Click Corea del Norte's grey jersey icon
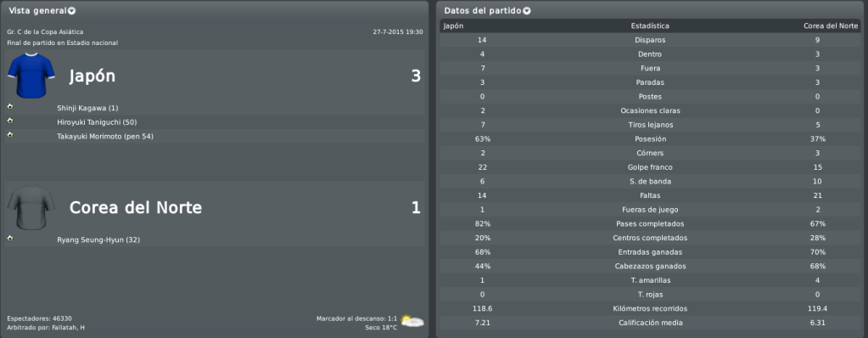Viewport: 868px width, 338px height. click(x=31, y=206)
